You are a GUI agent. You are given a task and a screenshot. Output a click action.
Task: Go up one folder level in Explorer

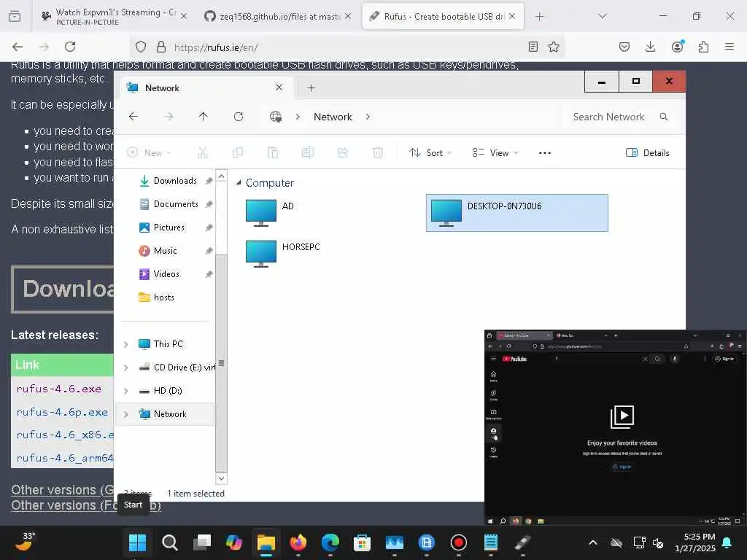203,117
